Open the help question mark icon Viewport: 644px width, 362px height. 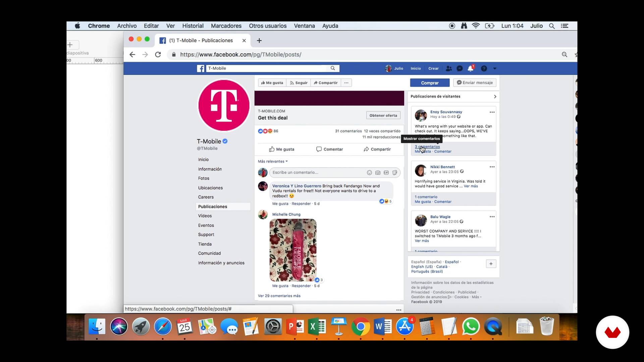[484, 68]
